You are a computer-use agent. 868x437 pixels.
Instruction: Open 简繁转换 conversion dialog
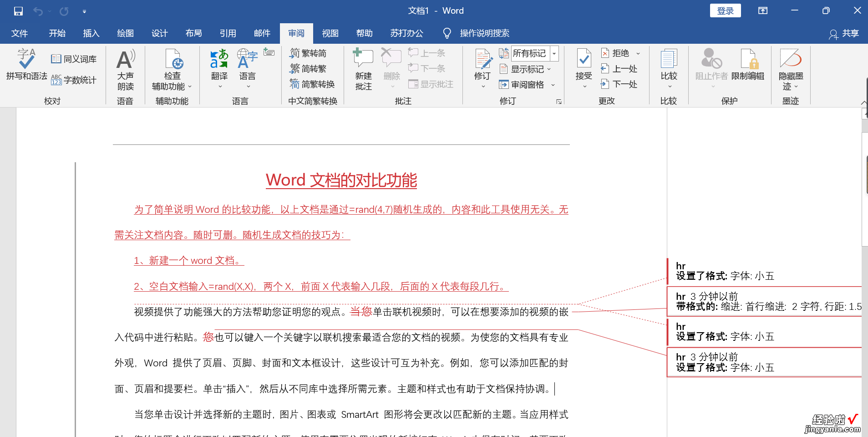(312, 84)
